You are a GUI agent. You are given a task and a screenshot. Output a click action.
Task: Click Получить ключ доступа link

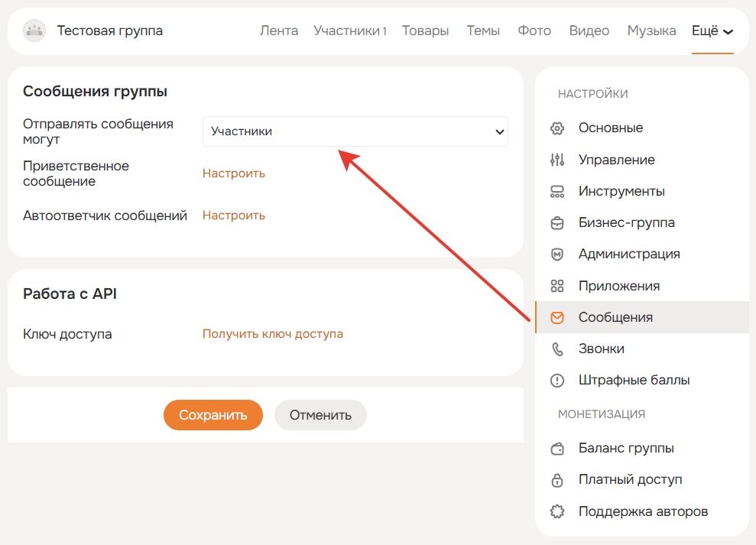coord(272,334)
